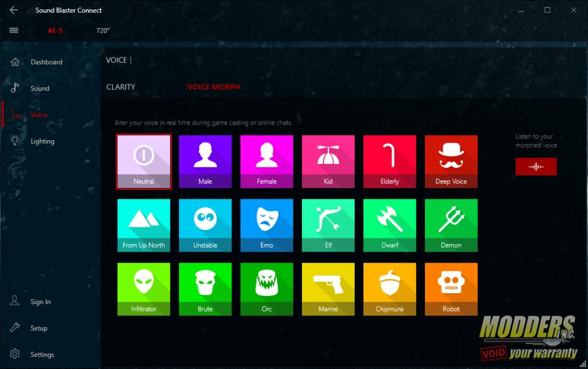588x369 pixels.
Task: Maximize the Sound Blaster Connect window
Action: [x=547, y=10]
